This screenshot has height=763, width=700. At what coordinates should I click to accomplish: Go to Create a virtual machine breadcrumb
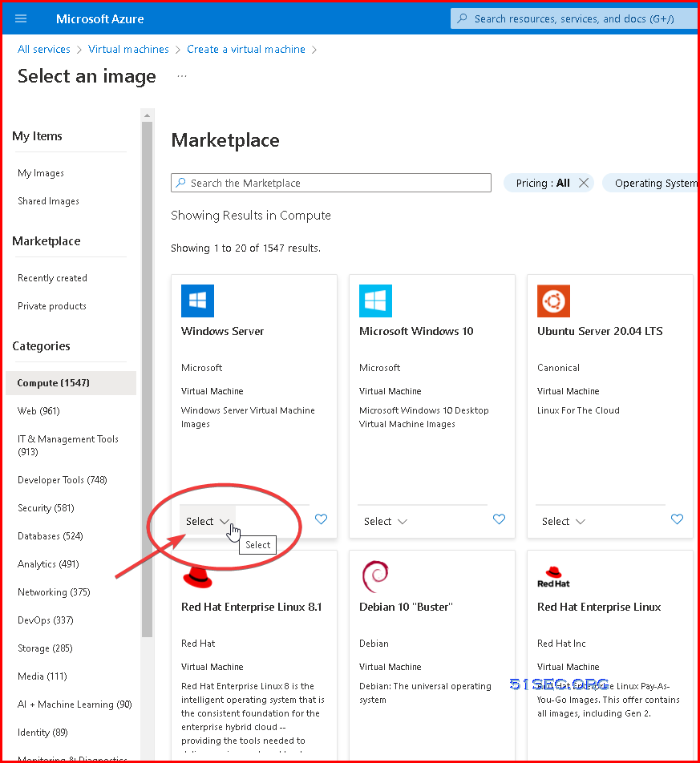246,49
